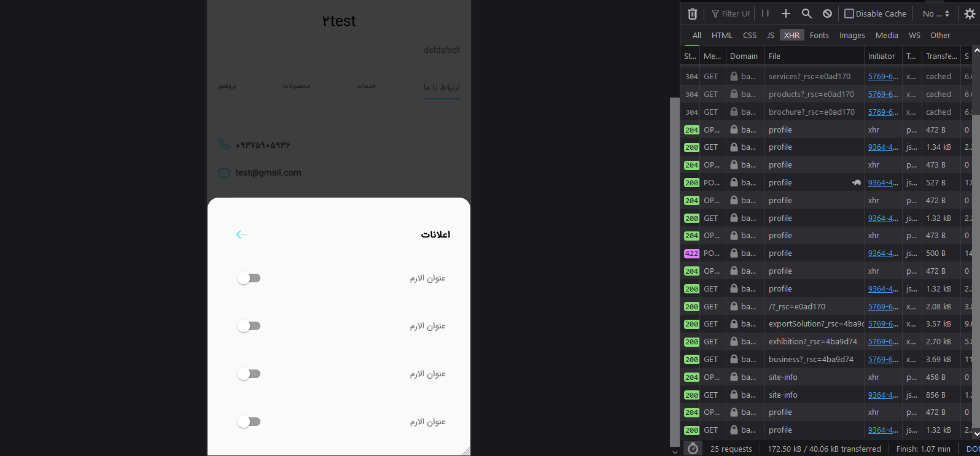Open the initiator link of exportSolution request

pos(883,324)
